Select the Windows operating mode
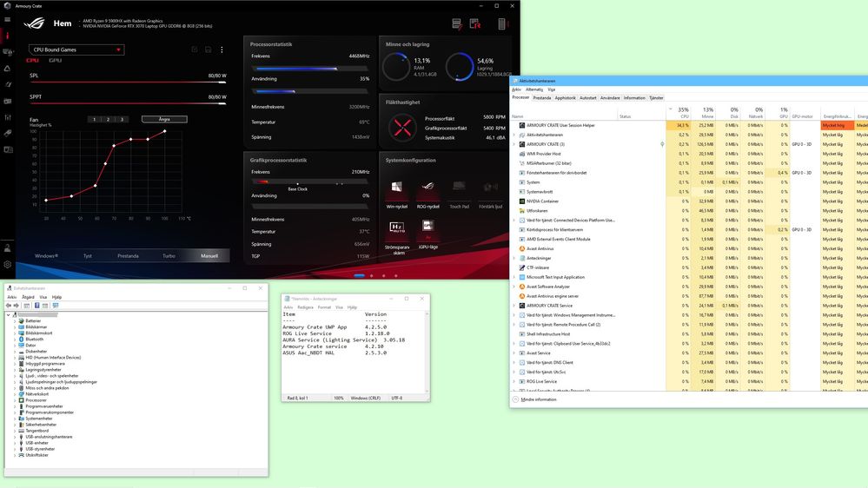Screen dimensions: 868x488 47,255
